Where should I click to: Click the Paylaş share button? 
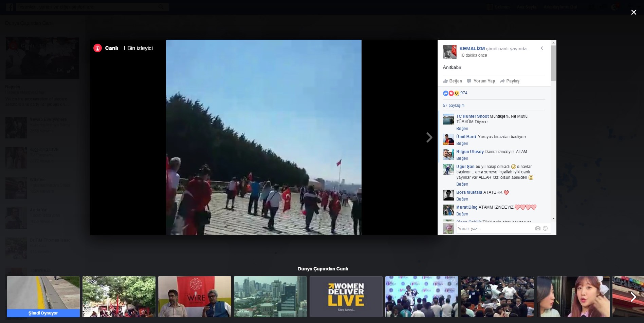(510, 81)
